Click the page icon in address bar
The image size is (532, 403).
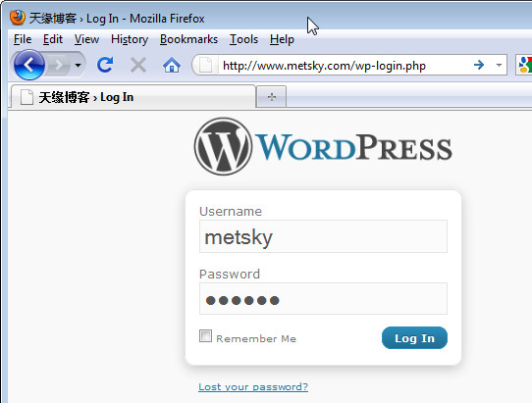(205, 65)
